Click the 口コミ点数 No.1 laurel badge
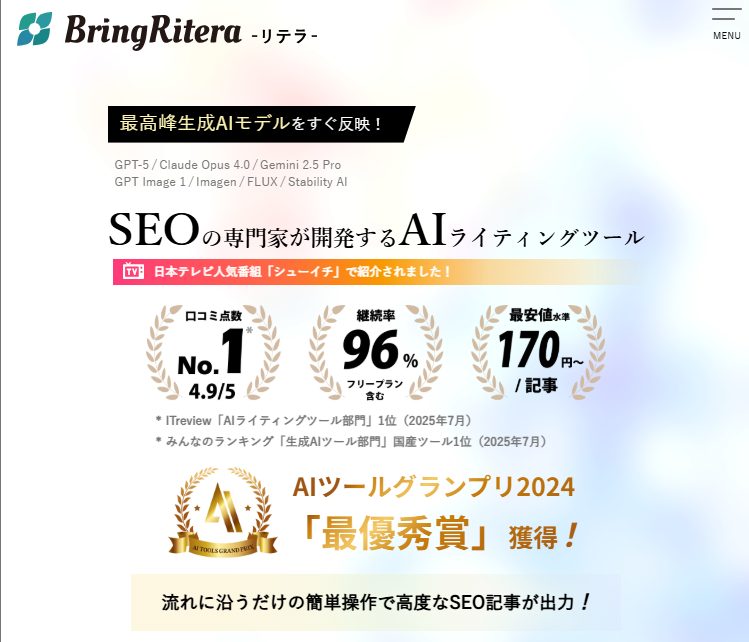 [213, 353]
